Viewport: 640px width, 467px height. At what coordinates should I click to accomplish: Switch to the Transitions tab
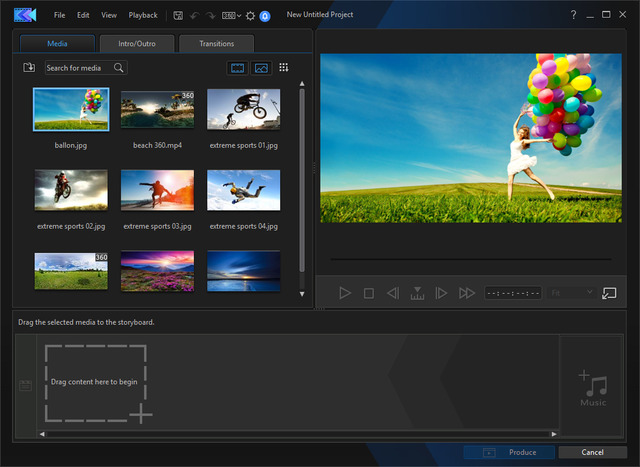point(217,44)
